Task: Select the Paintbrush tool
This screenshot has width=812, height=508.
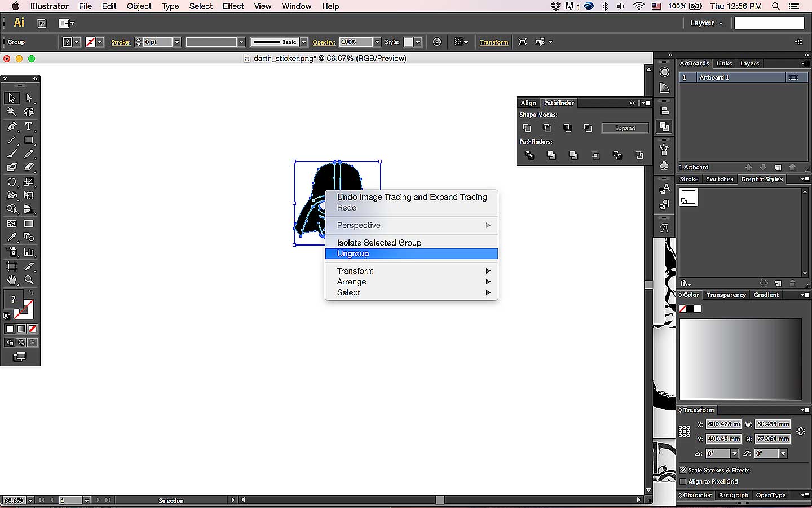Action: click(x=12, y=154)
